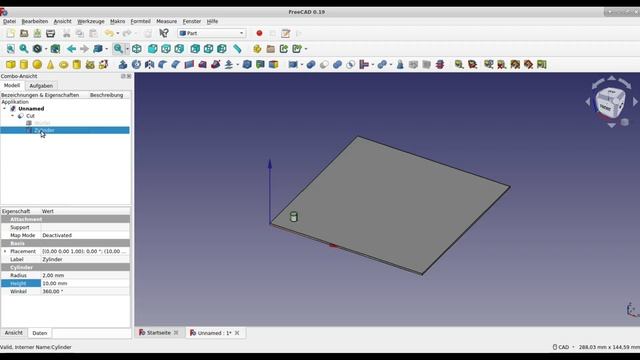The image size is (640, 360).
Task: Open the Makro menu
Action: point(118,21)
